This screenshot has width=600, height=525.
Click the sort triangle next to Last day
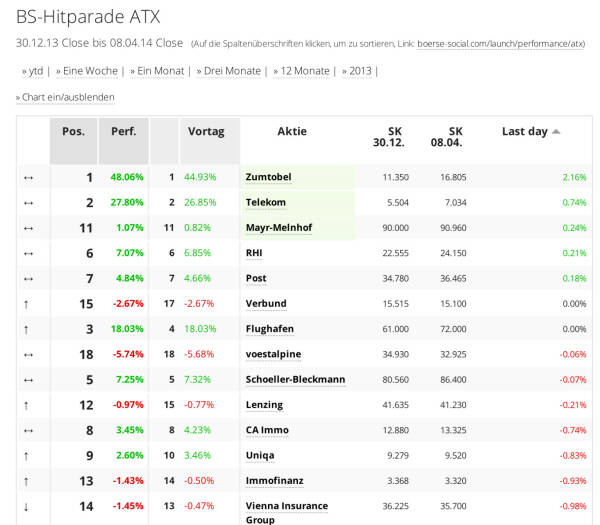pos(556,132)
